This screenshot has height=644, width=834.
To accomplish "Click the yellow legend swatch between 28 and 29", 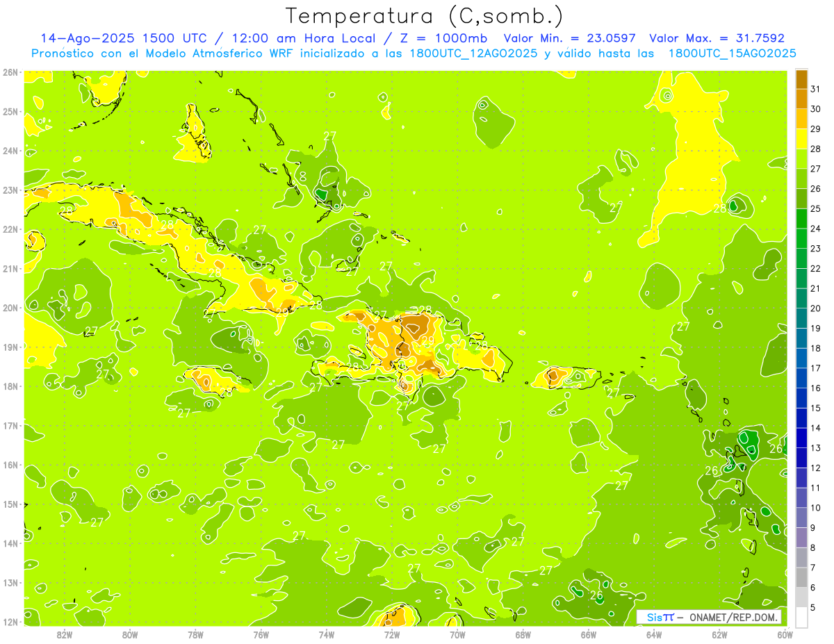I will pyautogui.click(x=801, y=139).
